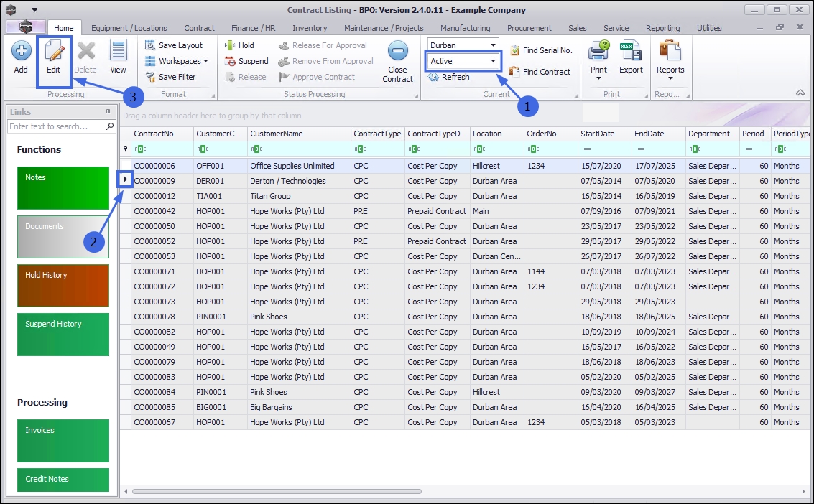This screenshot has width=814, height=504.
Task: Open the Documents function tile
Action: point(63,237)
